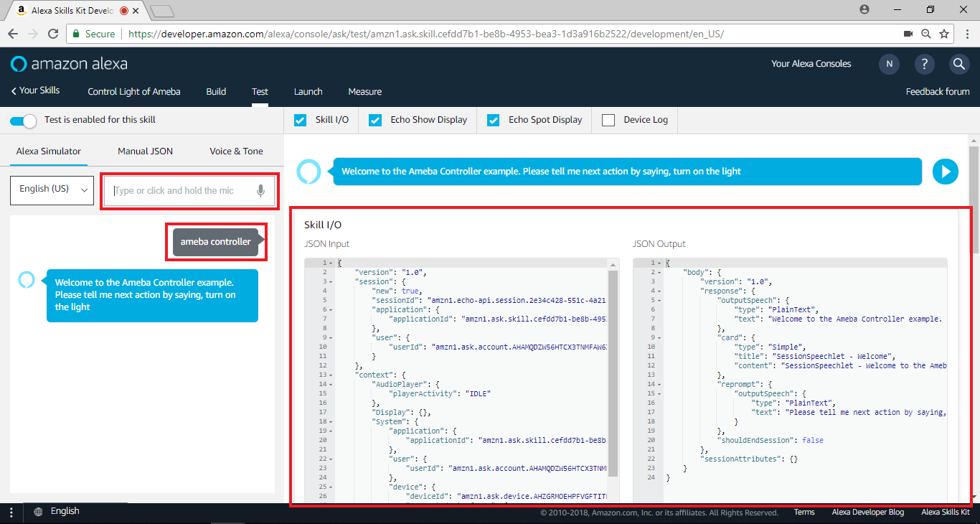980x524 pixels.
Task: Select the Test tab
Action: pyautogui.click(x=260, y=92)
